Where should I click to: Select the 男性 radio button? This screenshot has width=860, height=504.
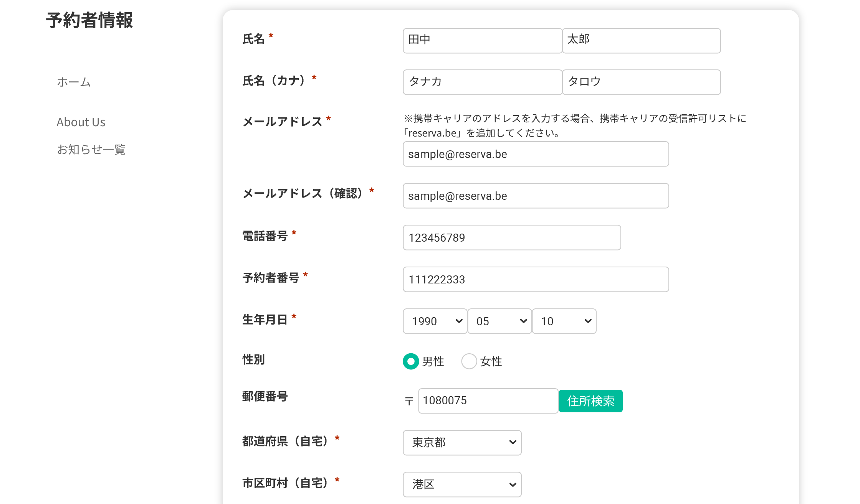pyautogui.click(x=411, y=361)
